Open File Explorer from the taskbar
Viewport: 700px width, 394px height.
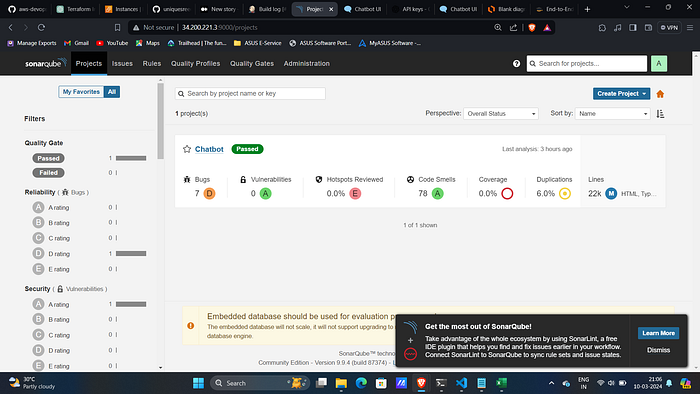pos(341,383)
